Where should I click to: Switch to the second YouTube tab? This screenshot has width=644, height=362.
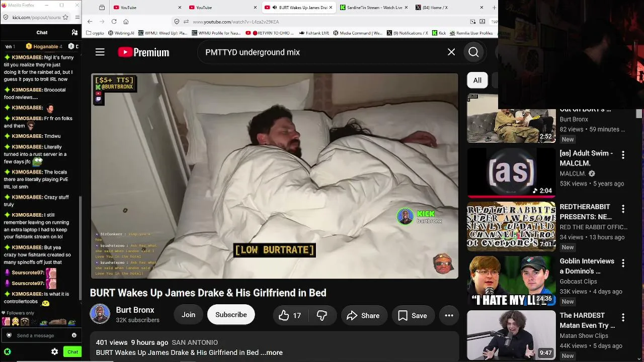click(222, 8)
